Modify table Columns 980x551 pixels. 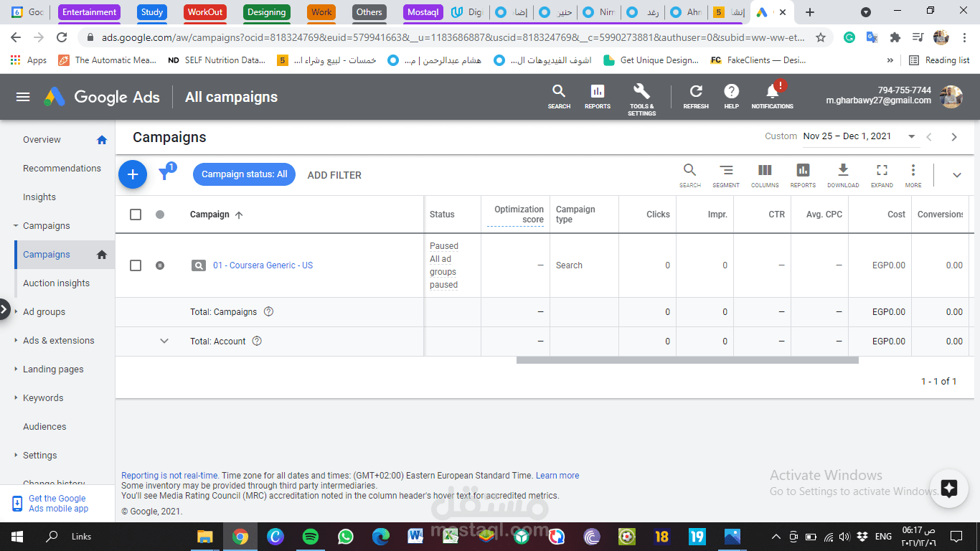765,174
